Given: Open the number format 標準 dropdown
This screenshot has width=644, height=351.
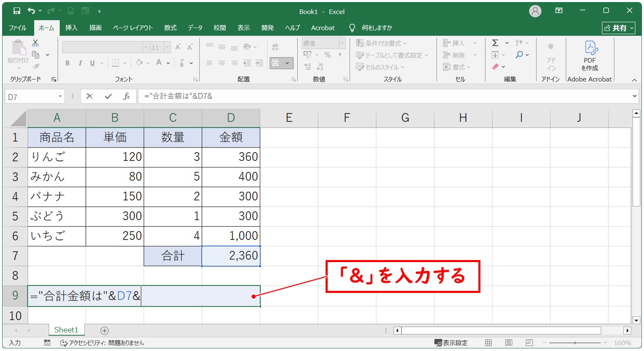Looking at the screenshot, I should (342, 44).
